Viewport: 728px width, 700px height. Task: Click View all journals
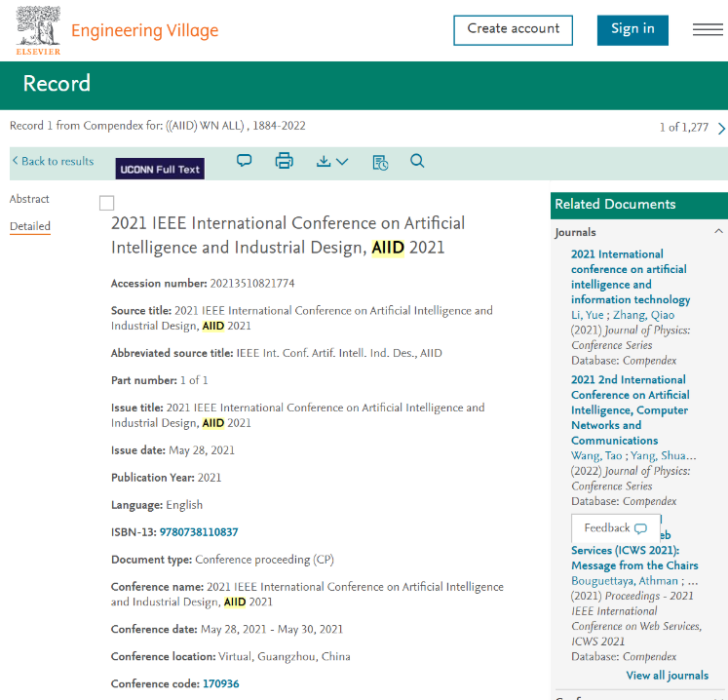668,676
